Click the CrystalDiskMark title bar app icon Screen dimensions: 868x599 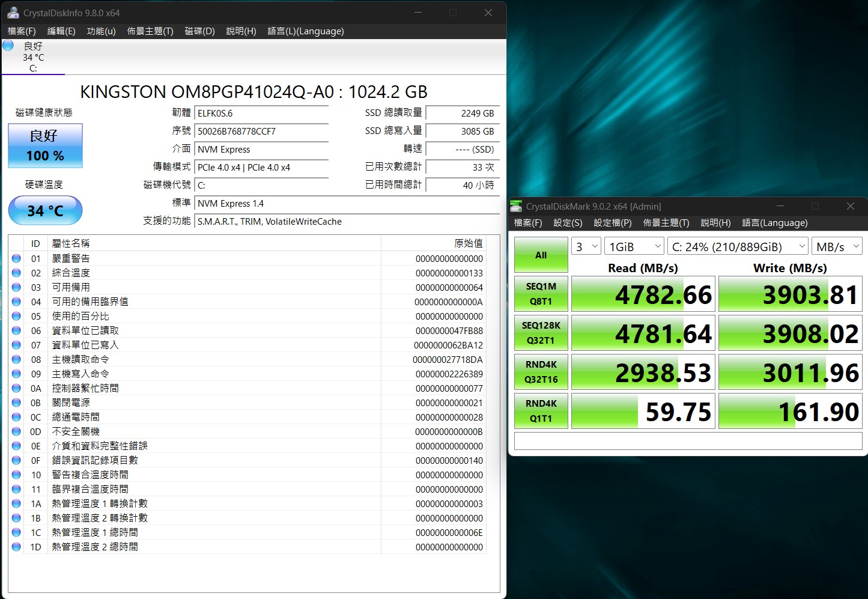pos(516,206)
